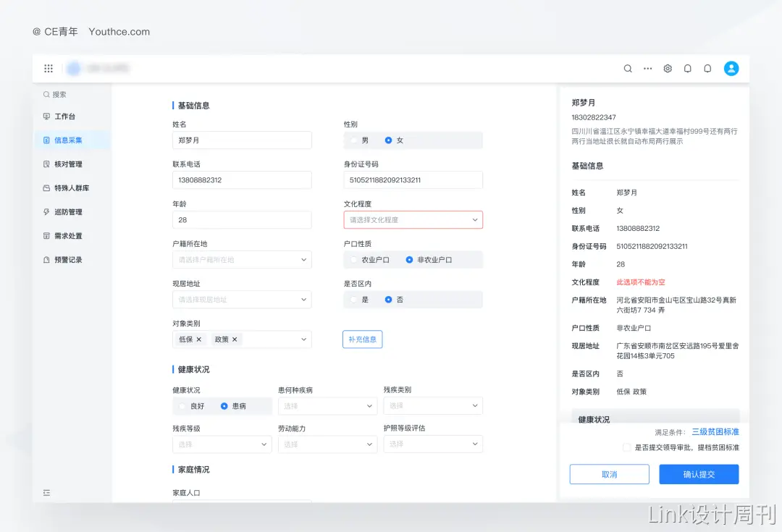
Task: Open settings gear in the header
Action: [x=668, y=69]
